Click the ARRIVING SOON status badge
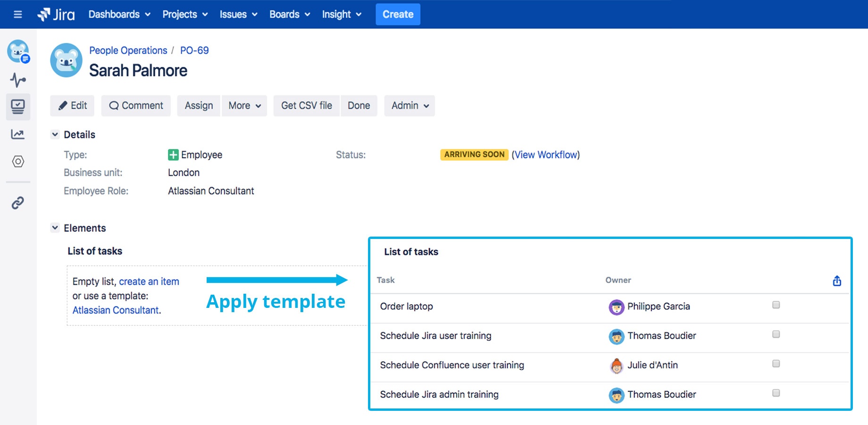Image resolution: width=868 pixels, height=425 pixels. click(x=474, y=155)
